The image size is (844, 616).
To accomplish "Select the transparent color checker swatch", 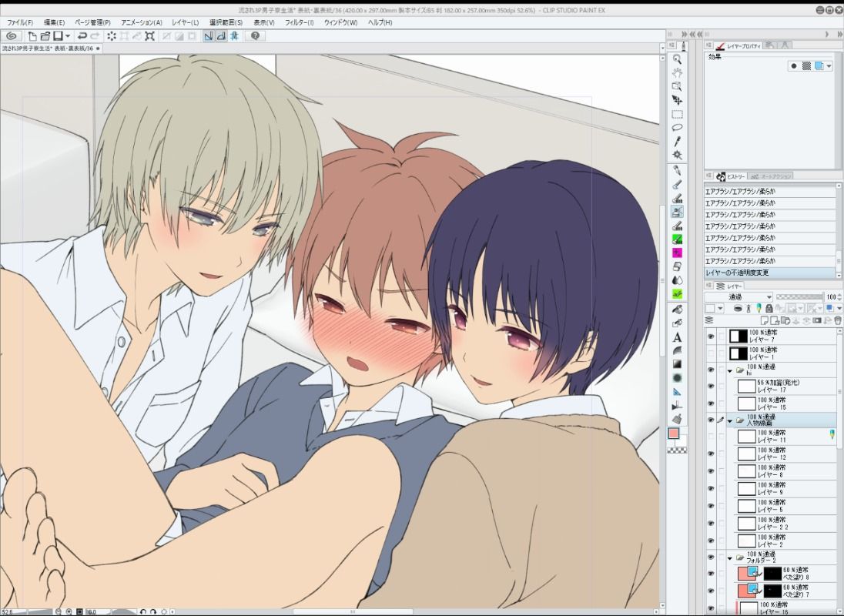I will pos(677,450).
